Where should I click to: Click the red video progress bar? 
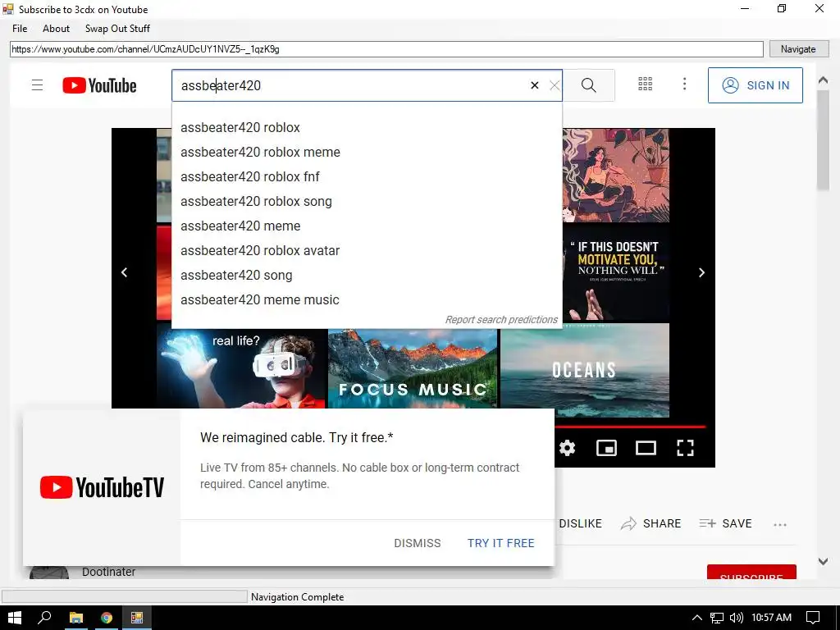point(629,427)
